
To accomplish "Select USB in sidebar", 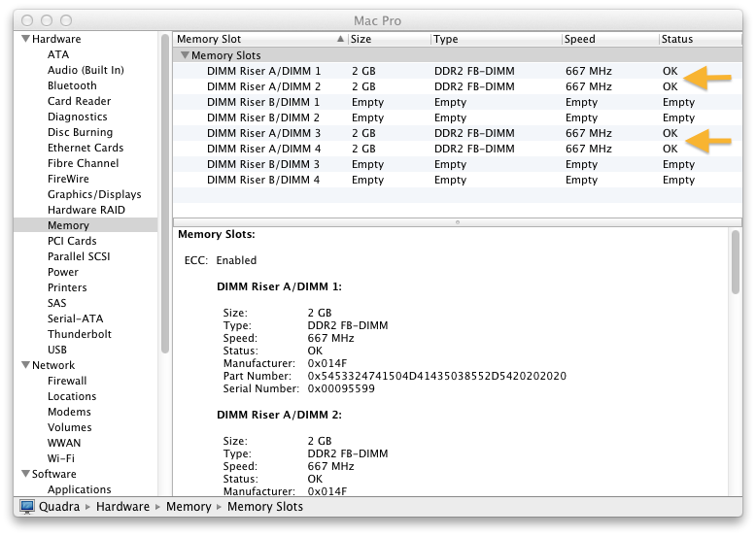I will pos(57,350).
